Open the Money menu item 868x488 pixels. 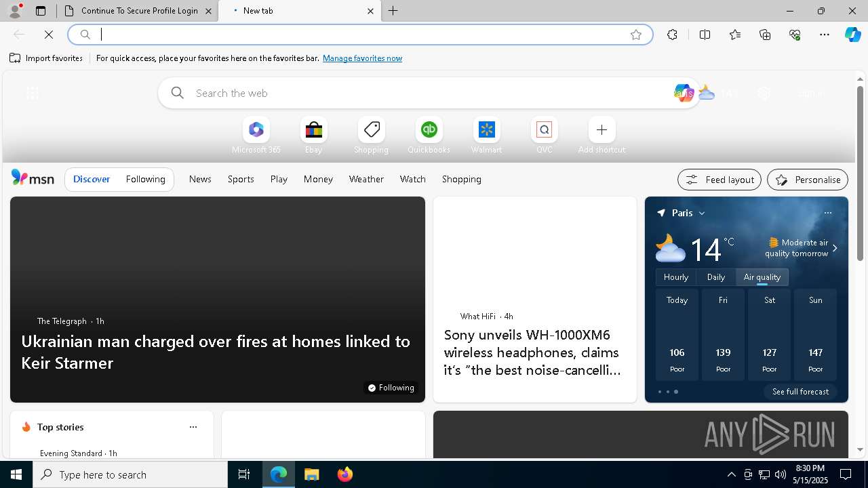click(318, 179)
